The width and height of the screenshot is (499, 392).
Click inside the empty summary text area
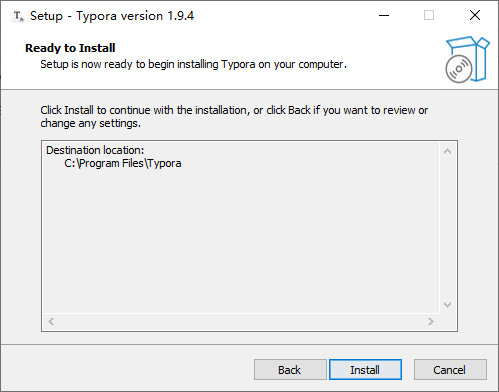[x=241, y=240]
